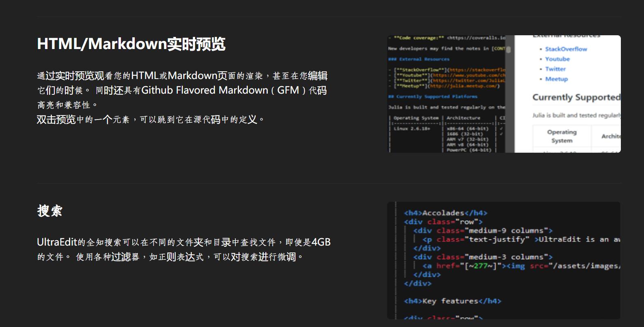Click the Meetup link in preview image
Viewport: 644px width, 327px height.
pyautogui.click(x=556, y=79)
